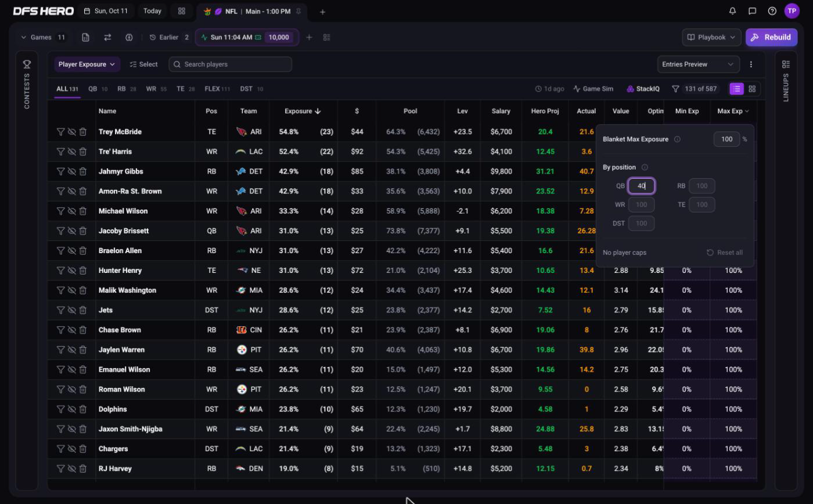The image size is (813, 504).
Task: Expand the Games 11 section
Action: pyautogui.click(x=44, y=37)
